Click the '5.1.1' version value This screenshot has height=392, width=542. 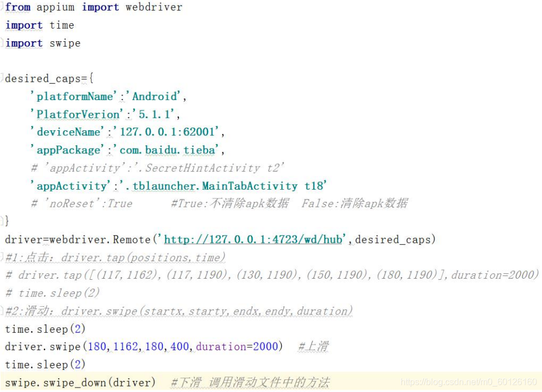click(x=153, y=114)
